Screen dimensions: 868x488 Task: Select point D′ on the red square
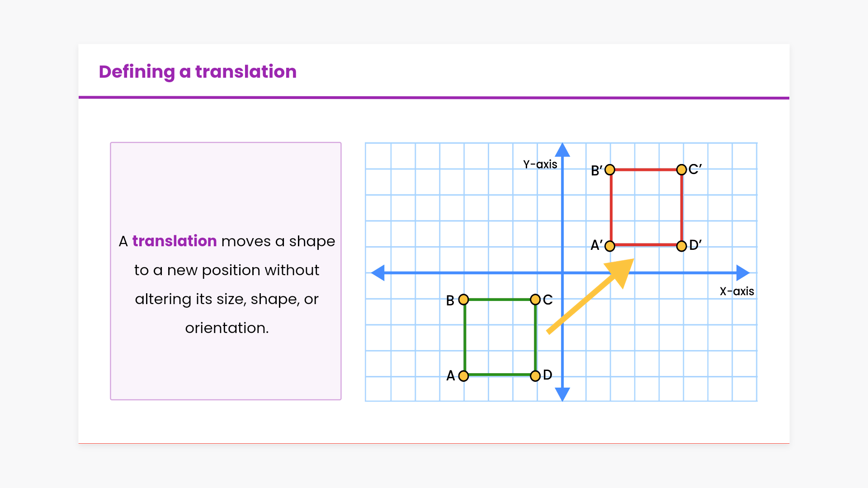pyautogui.click(x=681, y=246)
